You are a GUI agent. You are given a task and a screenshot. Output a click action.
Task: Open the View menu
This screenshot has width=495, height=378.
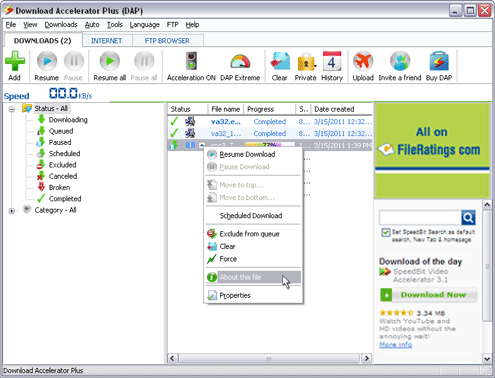click(30, 25)
